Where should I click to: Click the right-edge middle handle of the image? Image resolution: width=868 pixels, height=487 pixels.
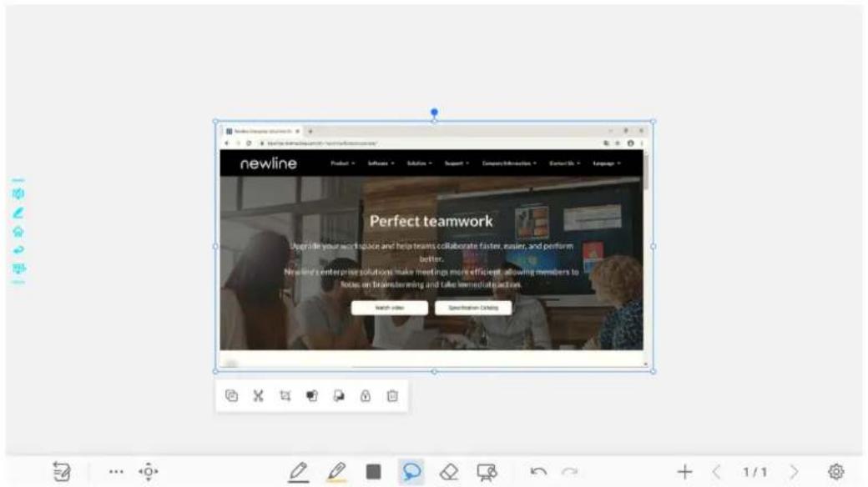click(654, 246)
